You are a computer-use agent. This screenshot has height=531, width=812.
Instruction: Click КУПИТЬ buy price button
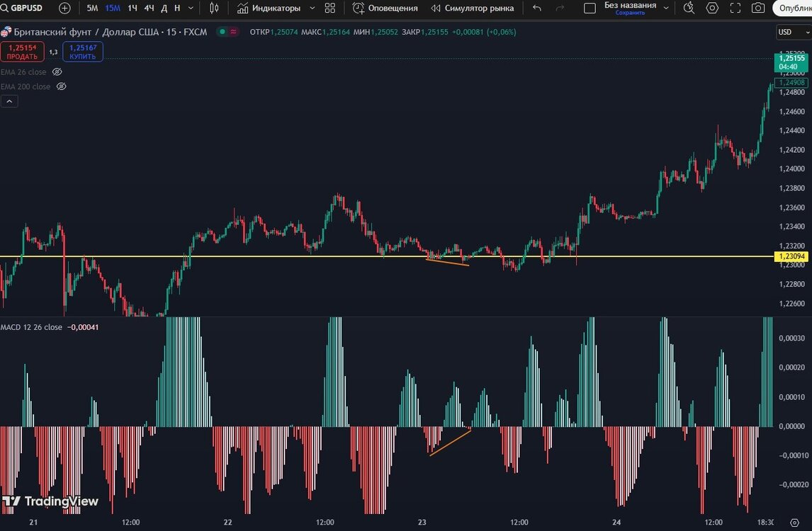coord(83,52)
